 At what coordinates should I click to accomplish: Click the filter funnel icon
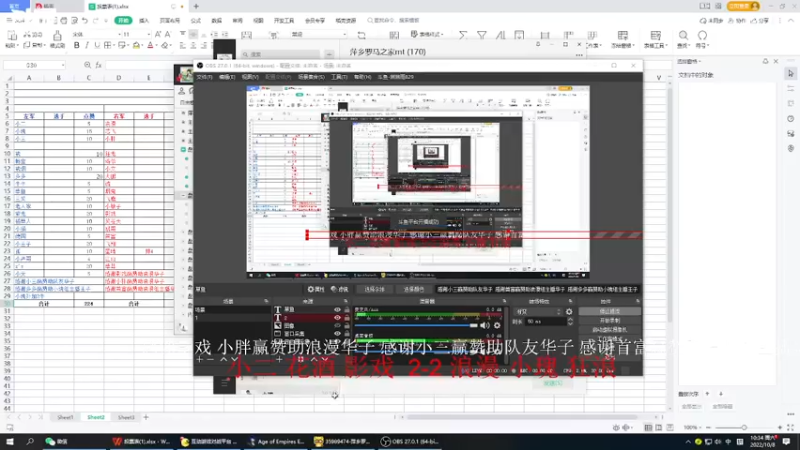point(482,35)
